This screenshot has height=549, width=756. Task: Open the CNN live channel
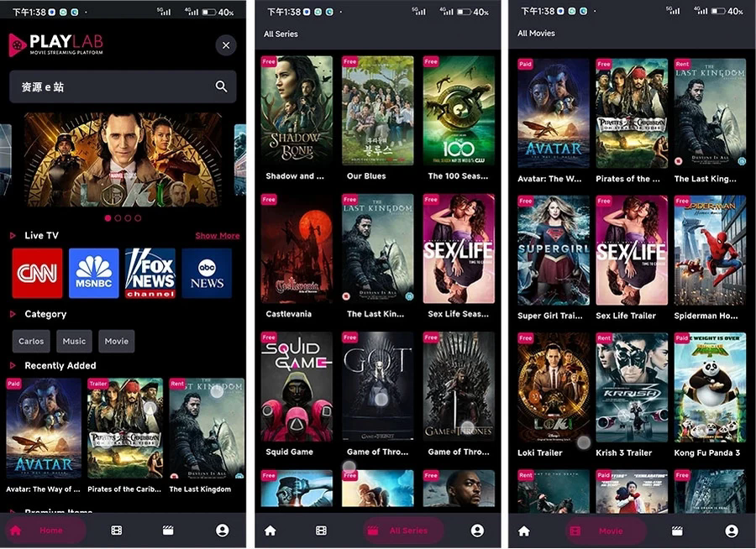pos(37,273)
